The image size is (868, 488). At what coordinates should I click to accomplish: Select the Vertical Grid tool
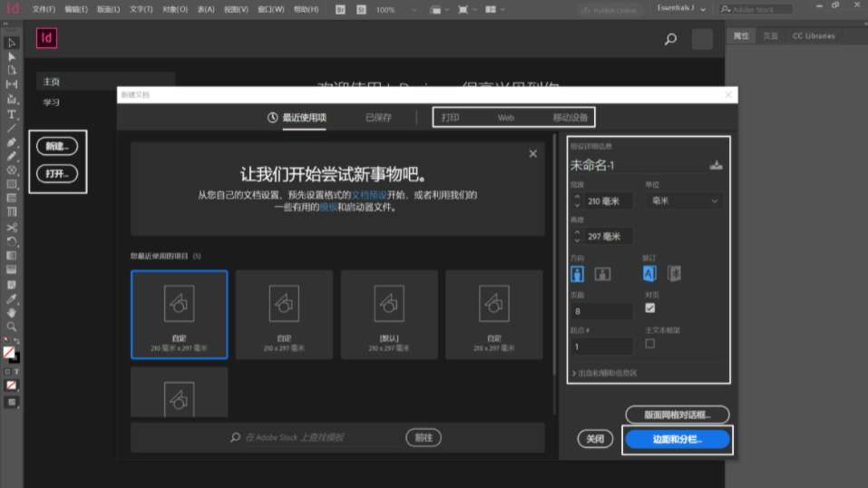pyautogui.click(x=12, y=211)
